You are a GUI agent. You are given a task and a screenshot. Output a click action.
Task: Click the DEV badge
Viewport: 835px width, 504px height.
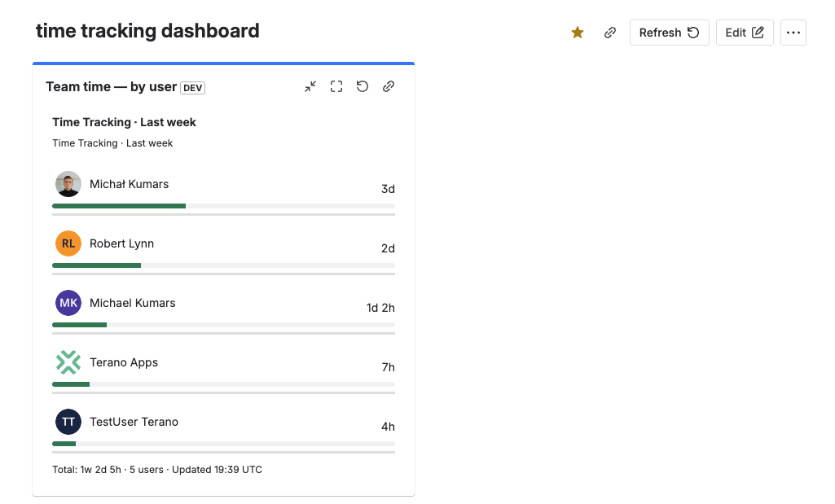point(192,87)
